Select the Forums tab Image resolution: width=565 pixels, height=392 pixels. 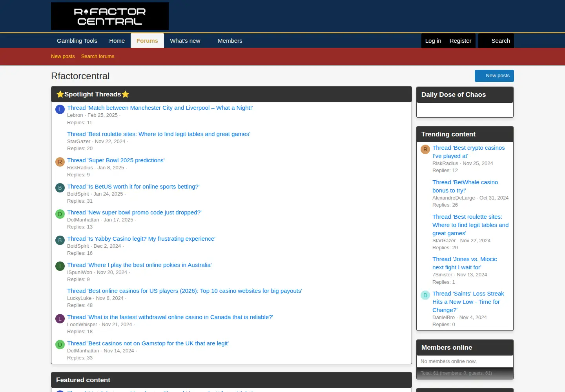147,41
